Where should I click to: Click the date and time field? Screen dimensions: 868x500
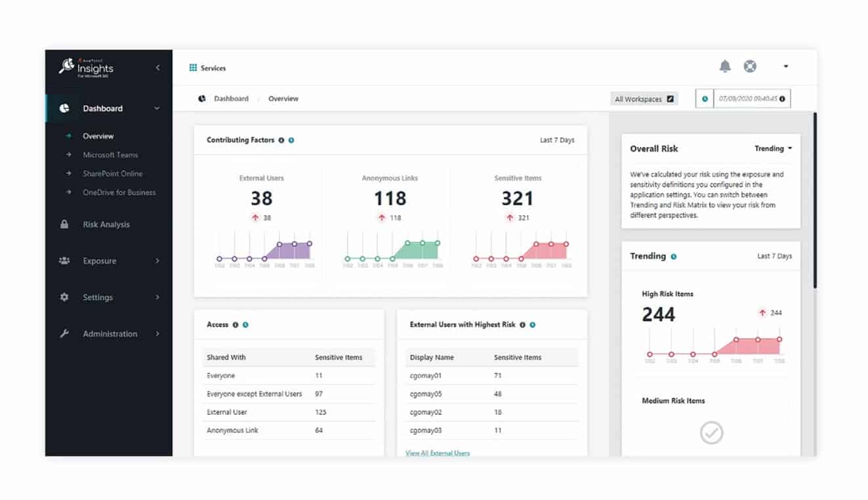(x=747, y=99)
